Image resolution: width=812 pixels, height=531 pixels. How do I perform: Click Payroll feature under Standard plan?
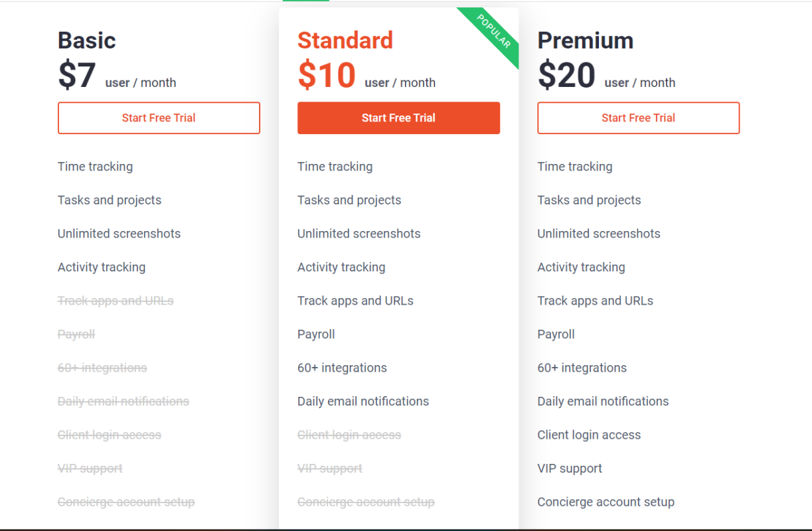pyautogui.click(x=316, y=335)
